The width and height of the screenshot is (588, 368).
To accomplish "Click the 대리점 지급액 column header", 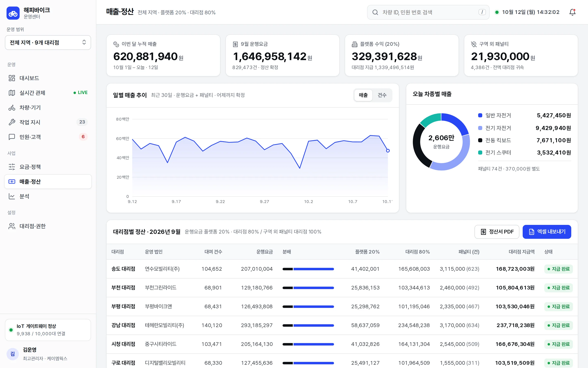I will tap(521, 252).
